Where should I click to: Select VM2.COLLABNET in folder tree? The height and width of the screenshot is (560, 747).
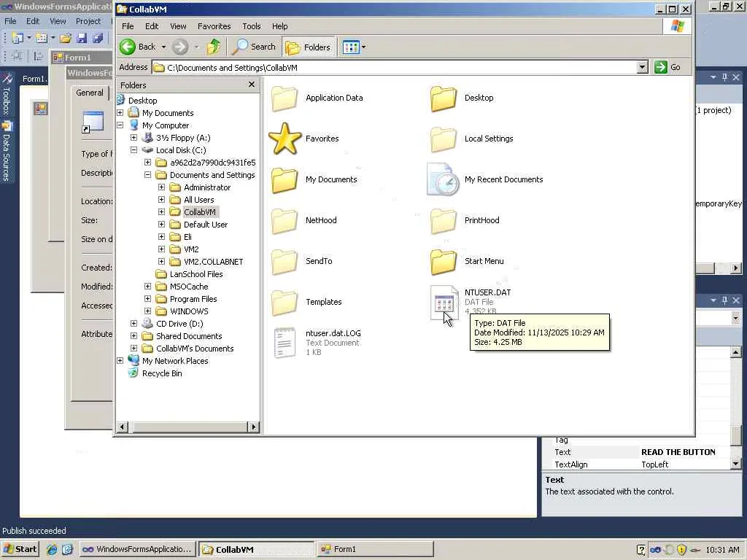213,262
